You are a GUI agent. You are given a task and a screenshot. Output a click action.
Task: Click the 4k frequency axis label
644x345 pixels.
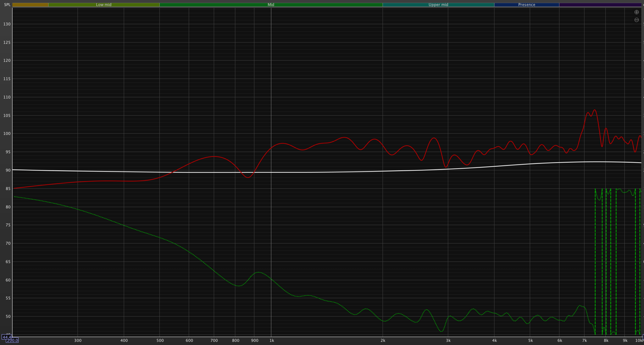[x=494, y=341]
